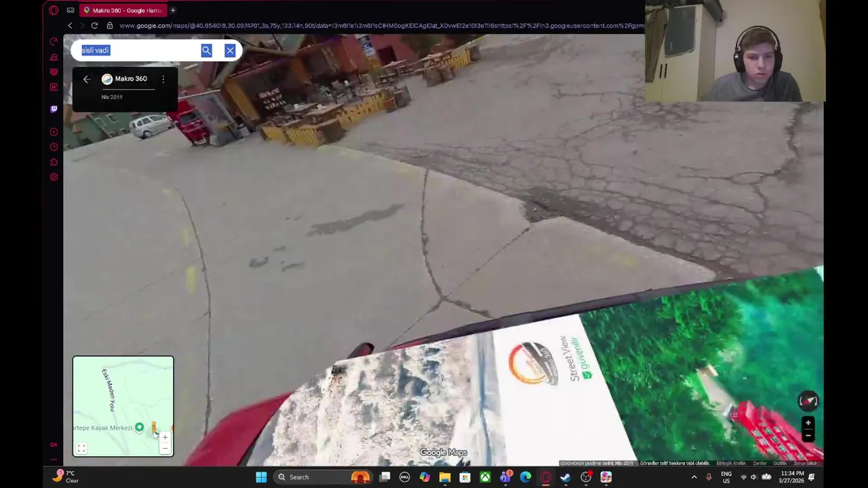This screenshot has width=868, height=488.
Task: Switch to Opera GX taskbar icon
Action: [546, 477]
